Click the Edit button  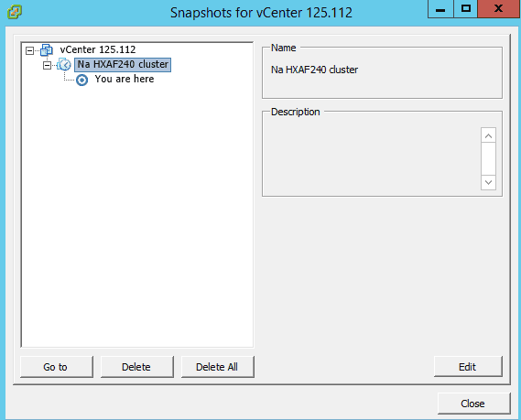(x=468, y=367)
